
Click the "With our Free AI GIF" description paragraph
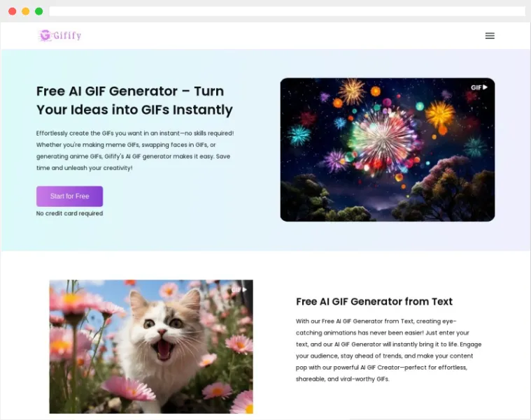388,350
